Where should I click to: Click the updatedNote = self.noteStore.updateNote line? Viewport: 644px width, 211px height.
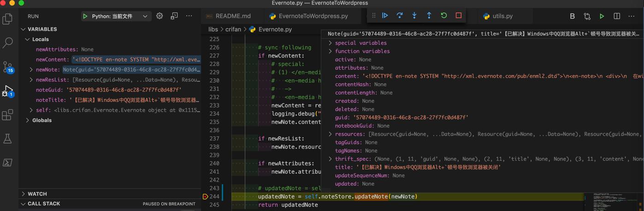coord(337,196)
